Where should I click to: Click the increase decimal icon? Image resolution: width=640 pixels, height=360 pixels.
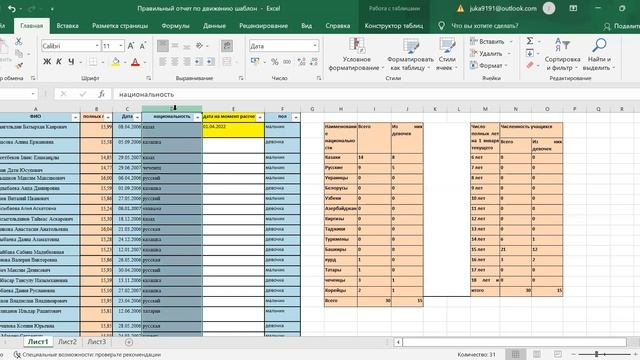(301, 62)
